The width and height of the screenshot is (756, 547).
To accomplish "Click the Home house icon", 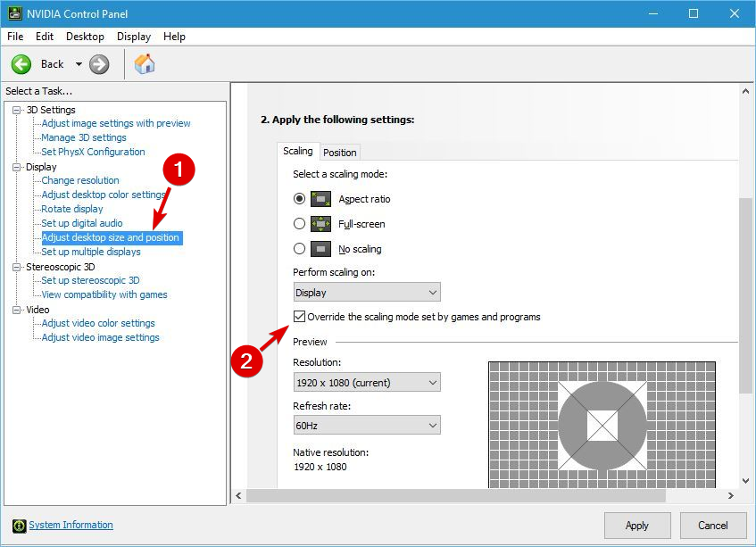I will 145,63.
